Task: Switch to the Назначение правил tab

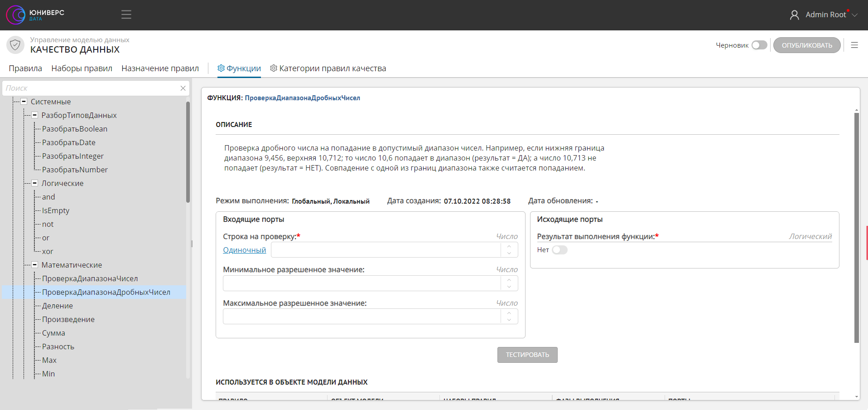Action: (160, 68)
